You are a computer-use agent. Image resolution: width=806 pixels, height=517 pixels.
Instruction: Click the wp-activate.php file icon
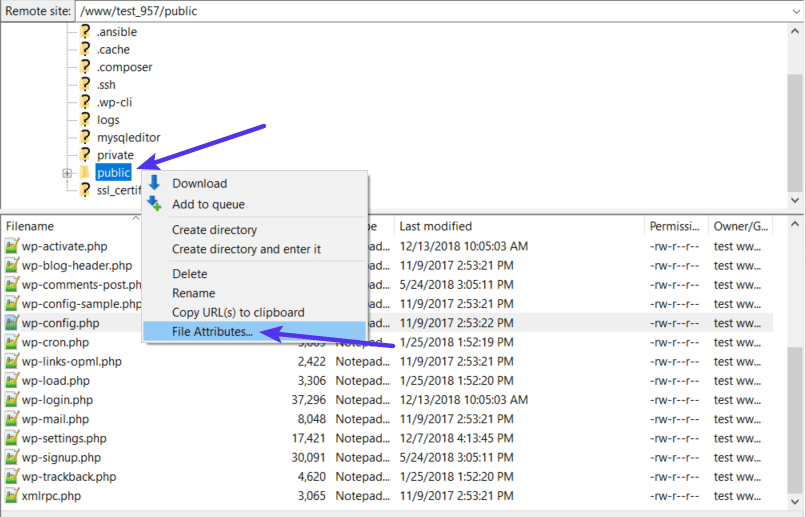click(x=12, y=247)
